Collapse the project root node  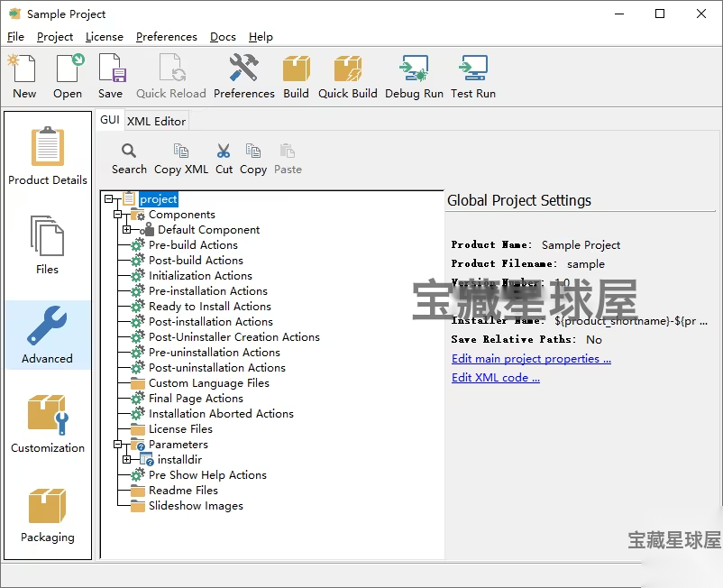(x=108, y=198)
